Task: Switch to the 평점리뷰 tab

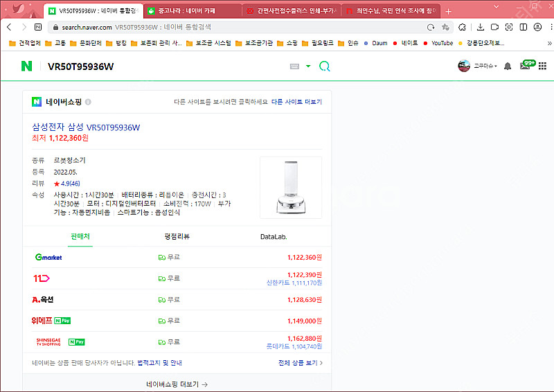Action: (x=177, y=236)
